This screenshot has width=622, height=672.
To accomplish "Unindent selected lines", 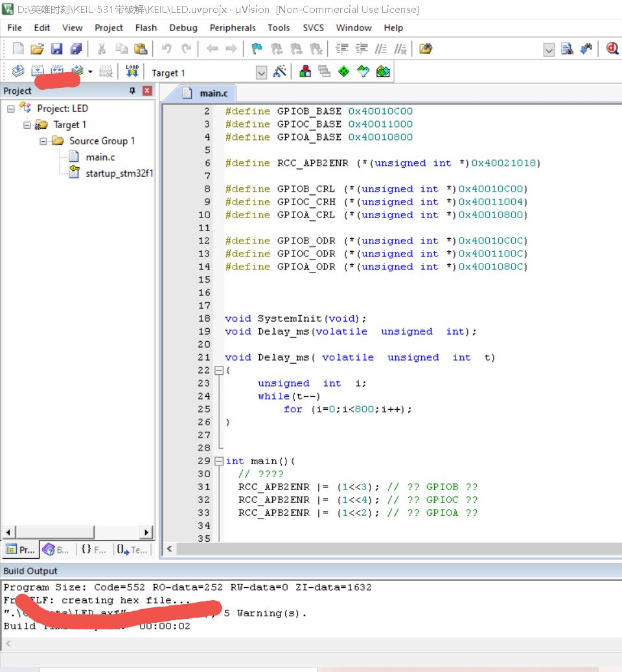I will [361, 49].
